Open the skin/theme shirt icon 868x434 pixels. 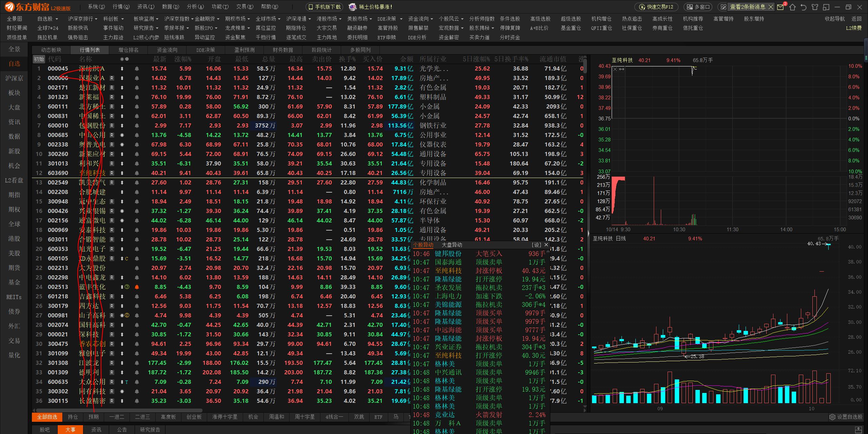tap(815, 7)
